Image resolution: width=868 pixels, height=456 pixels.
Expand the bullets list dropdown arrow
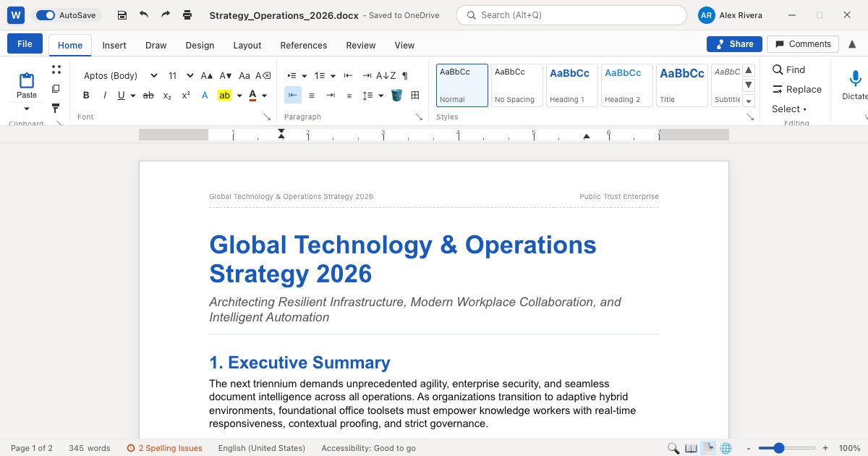(x=305, y=75)
